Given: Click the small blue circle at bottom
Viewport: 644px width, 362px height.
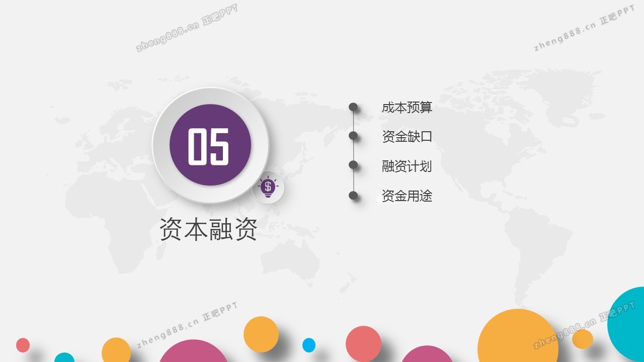Looking at the screenshot, I should pos(308,345).
